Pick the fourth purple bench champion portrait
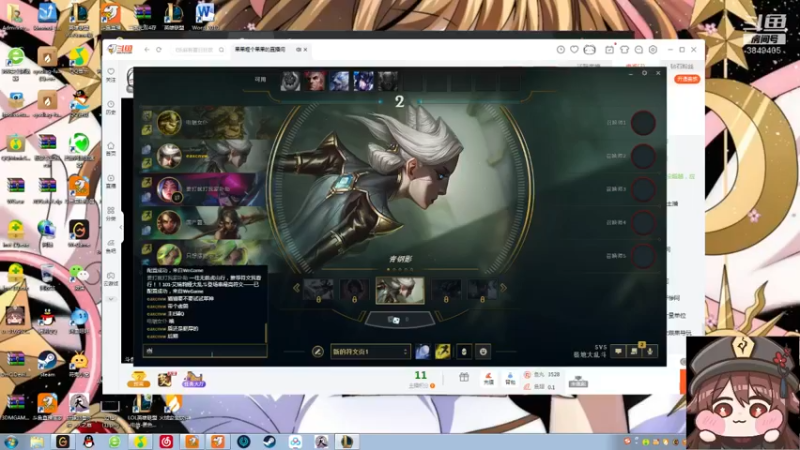 363,81
